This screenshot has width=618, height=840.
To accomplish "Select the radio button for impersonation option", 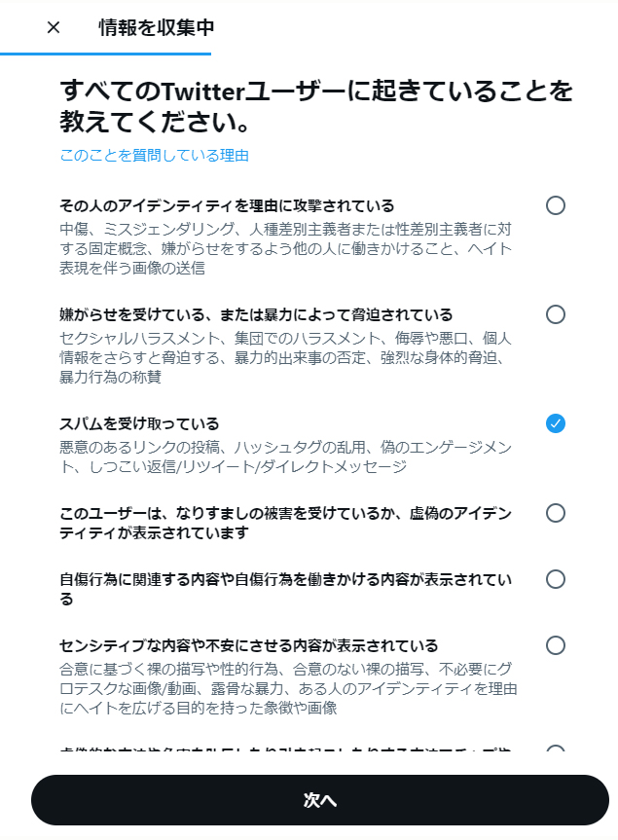I will tap(556, 513).
